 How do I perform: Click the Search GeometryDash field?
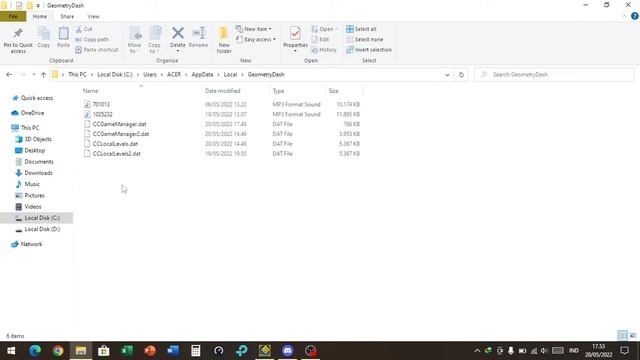554,75
